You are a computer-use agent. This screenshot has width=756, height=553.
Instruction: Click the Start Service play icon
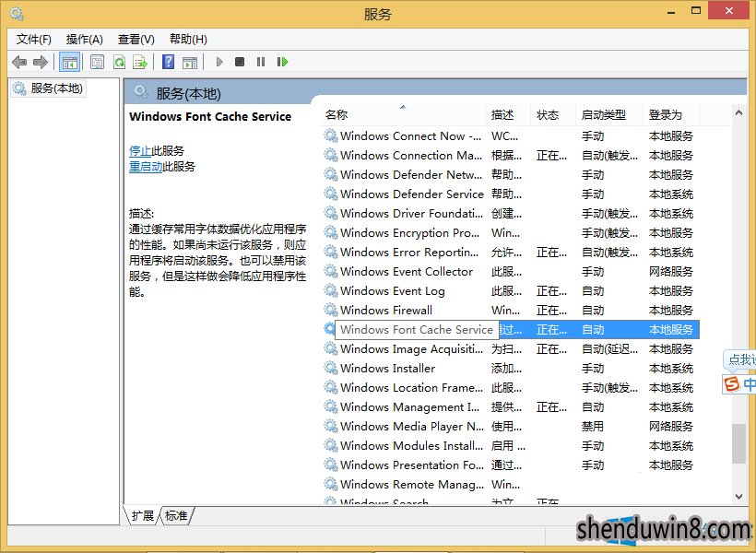point(219,62)
